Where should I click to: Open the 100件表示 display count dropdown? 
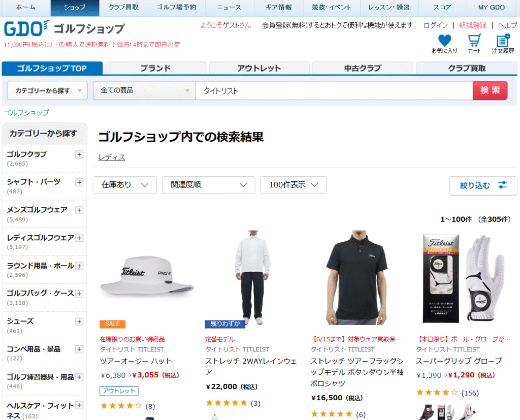point(294,185)
